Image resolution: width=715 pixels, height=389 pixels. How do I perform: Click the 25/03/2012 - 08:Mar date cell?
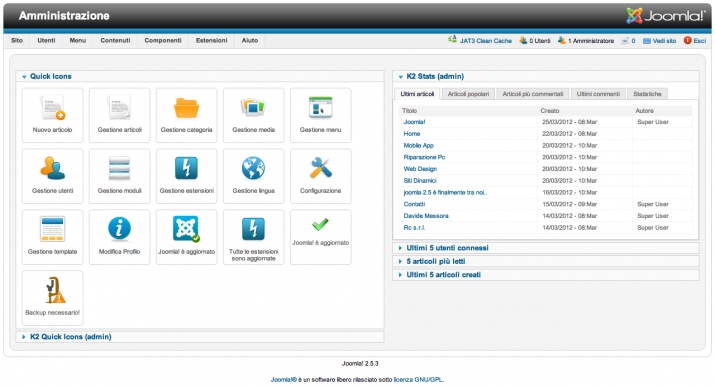point(570,122)
